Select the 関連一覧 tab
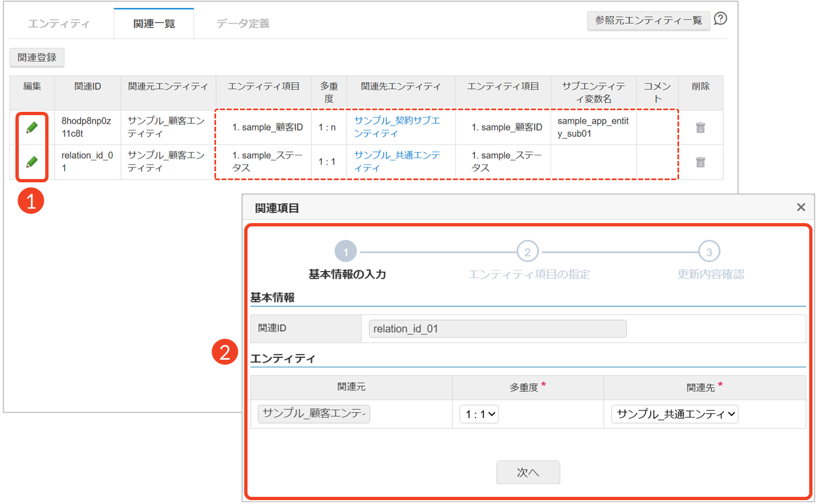This screenshot has height=504, width=818. pyautogui.click(x=154, y=24)
